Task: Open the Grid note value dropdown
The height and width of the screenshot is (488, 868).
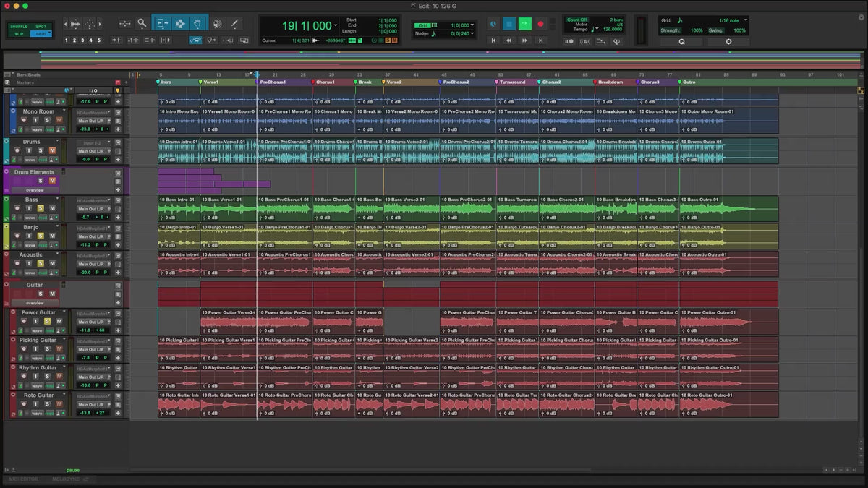Action: (x=746, y=20)
